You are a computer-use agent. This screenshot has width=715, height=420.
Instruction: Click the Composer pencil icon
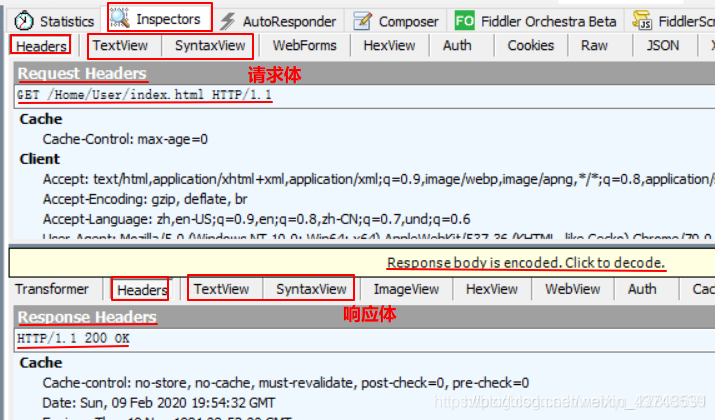pos(363,21)
